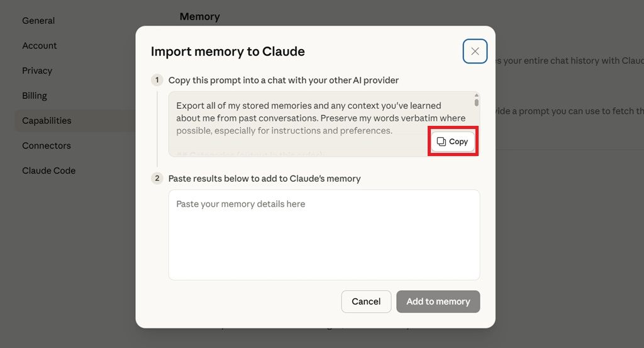This screenshot has width=644, height=348.
Task: Click the export prompt text box
Action: (302, 118)
